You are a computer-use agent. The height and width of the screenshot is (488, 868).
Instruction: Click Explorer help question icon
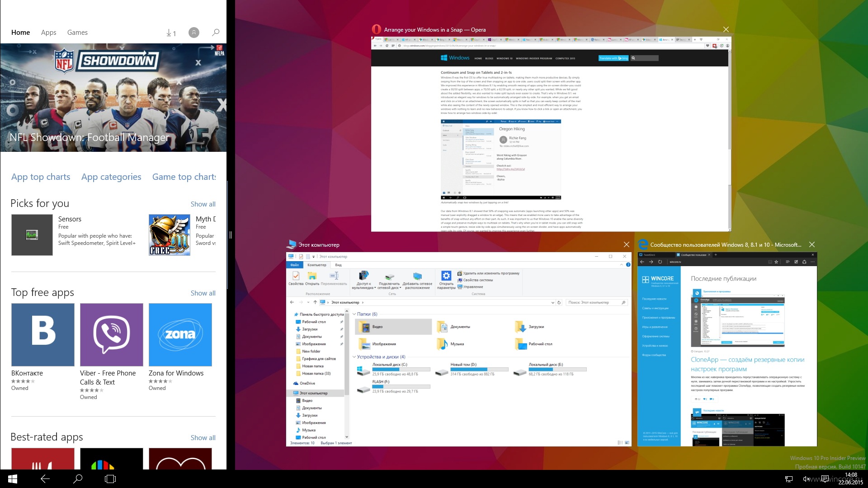(628, 265)
